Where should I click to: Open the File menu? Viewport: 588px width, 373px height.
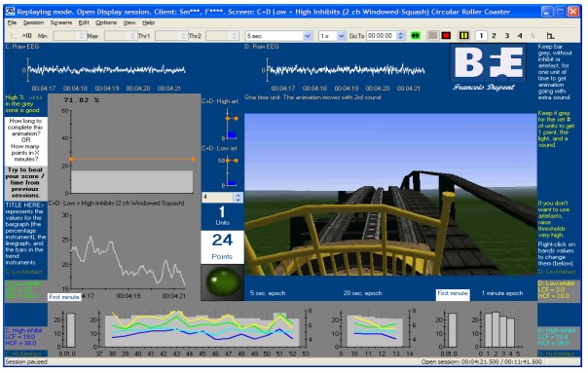12,23
